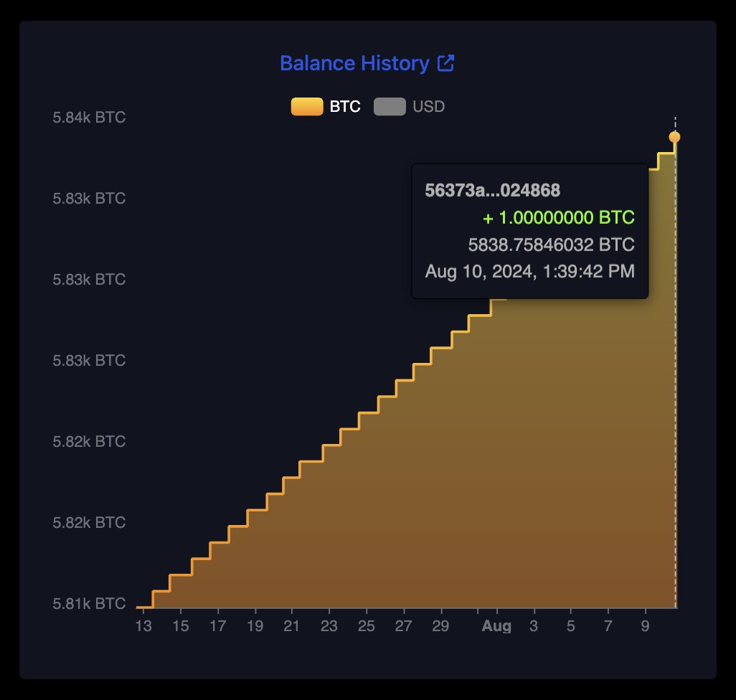Click the 9 date label on the x-axis

click(645, 626)
